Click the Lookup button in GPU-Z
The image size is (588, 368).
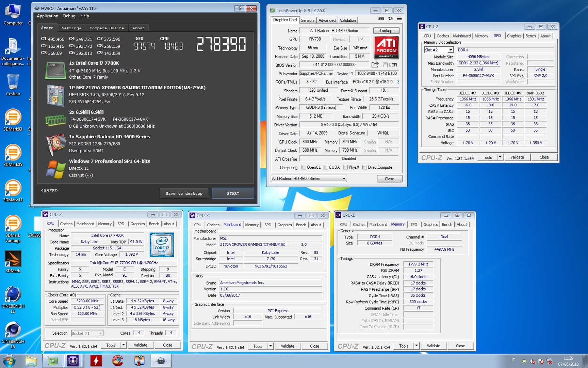click(386, 31)
